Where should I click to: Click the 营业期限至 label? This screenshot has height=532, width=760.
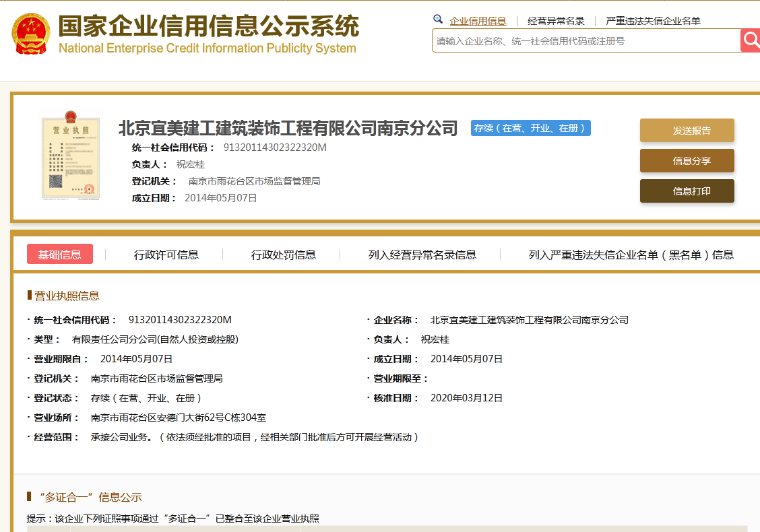pyautogui.click(x=400, y=378)
